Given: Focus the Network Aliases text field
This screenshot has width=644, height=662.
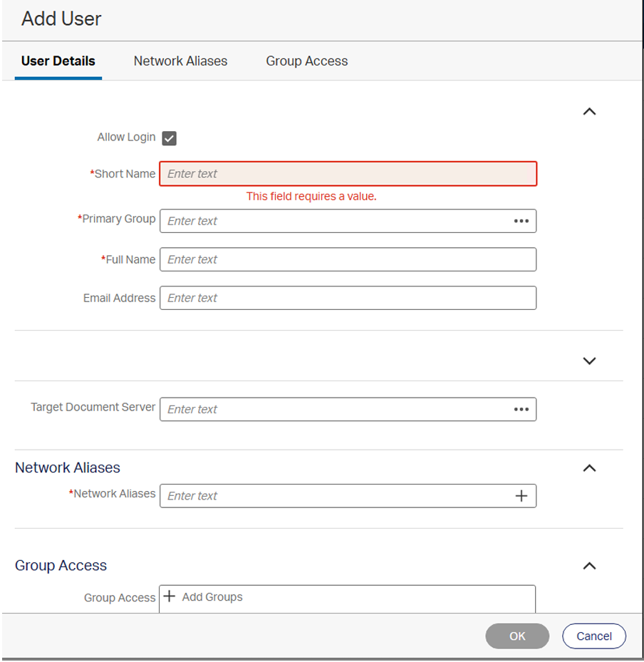Looking at the screenshot, I should pos(348,496).
